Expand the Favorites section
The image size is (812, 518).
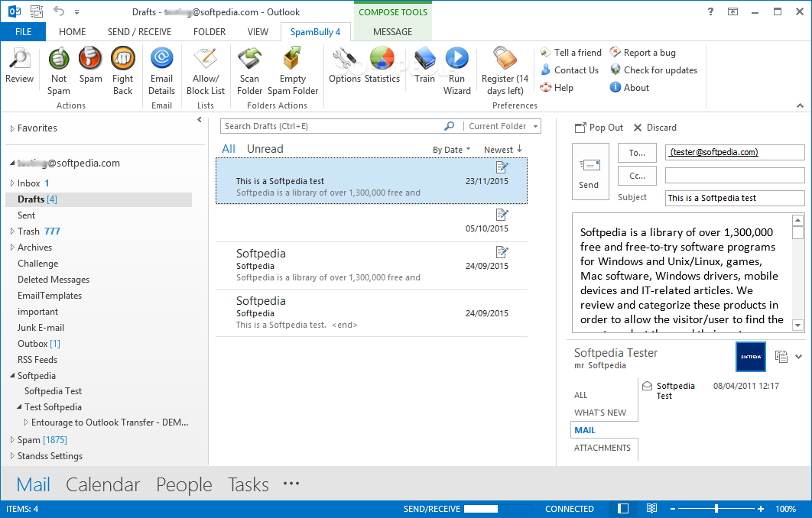click(x=12, y=128)
